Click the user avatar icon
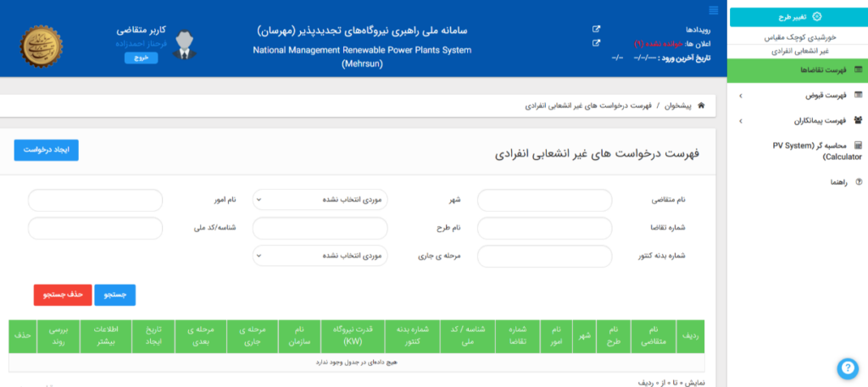The image size is (868, 387). pyautogui.click(x=184, y=44)
